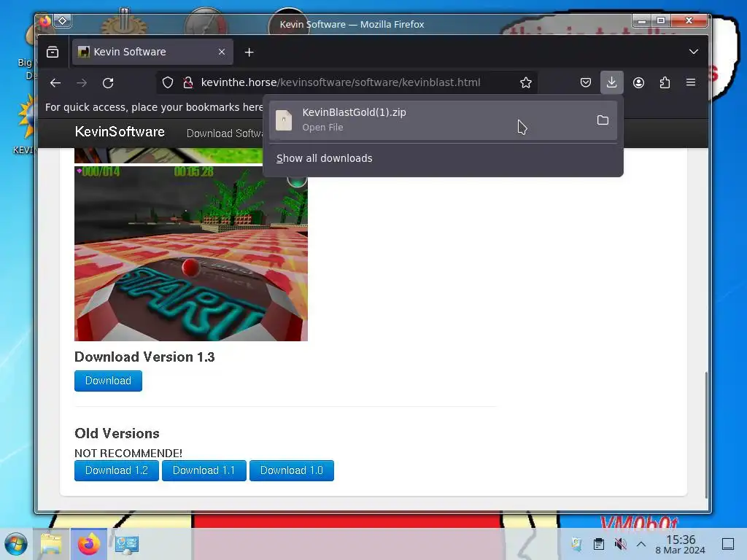Click the KevinBlast START screenshot image

pos(191,253)
